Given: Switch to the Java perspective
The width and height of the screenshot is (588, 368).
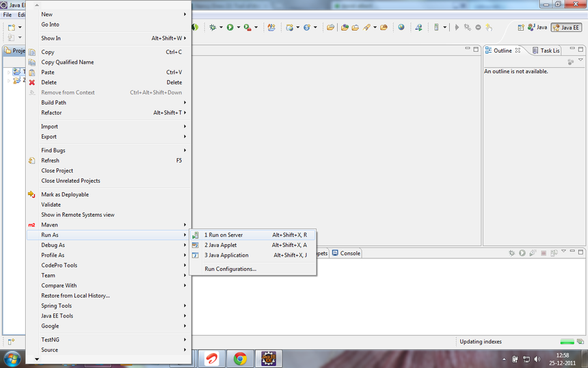Looking at the screenshot, I should pos(537,27).
